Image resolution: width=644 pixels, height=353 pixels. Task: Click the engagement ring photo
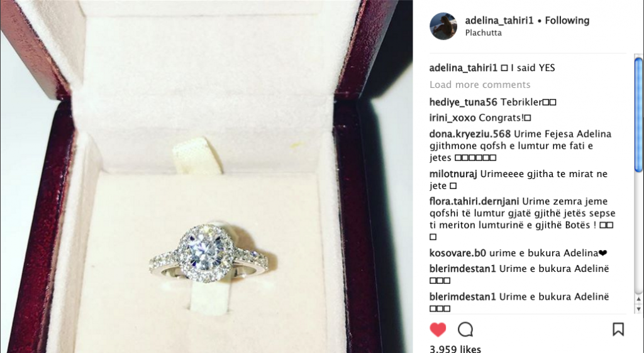click(206, 176)
